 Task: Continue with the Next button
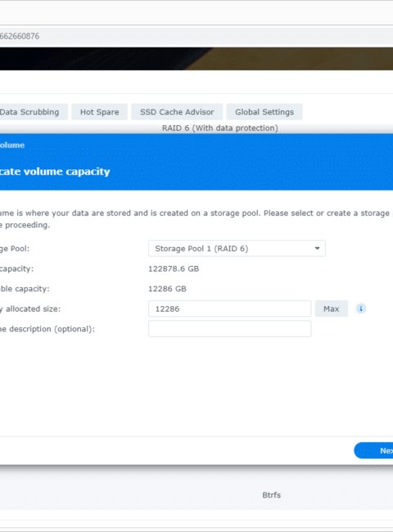click(373, 451)
